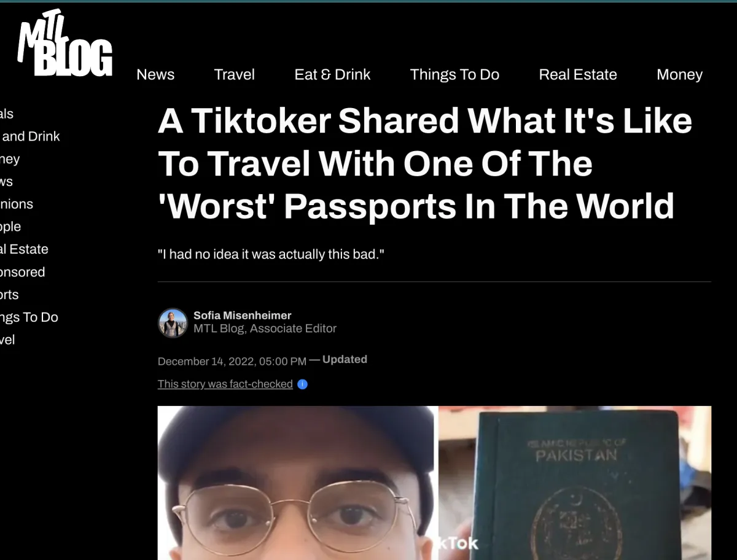The width and height of the screenshot is (737, 560).
Task: Open Things To Do in top navigation
Action: (454, 75)
